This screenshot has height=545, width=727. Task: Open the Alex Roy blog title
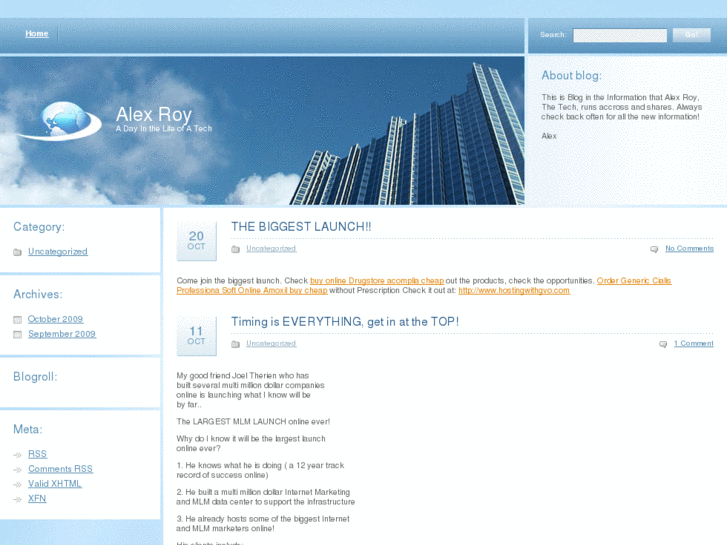coord(153,114)
